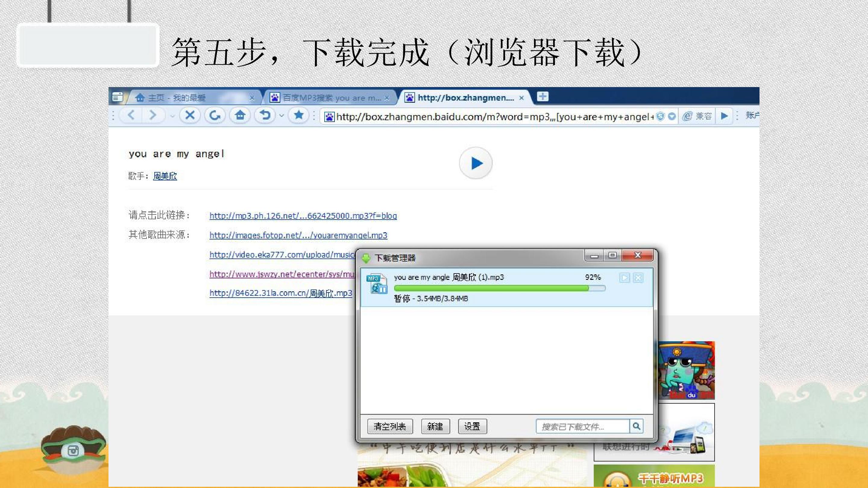Screen dimensions: 868x488
Task: Click the browser forward arrow button
Action: click(x=153, y=115)
